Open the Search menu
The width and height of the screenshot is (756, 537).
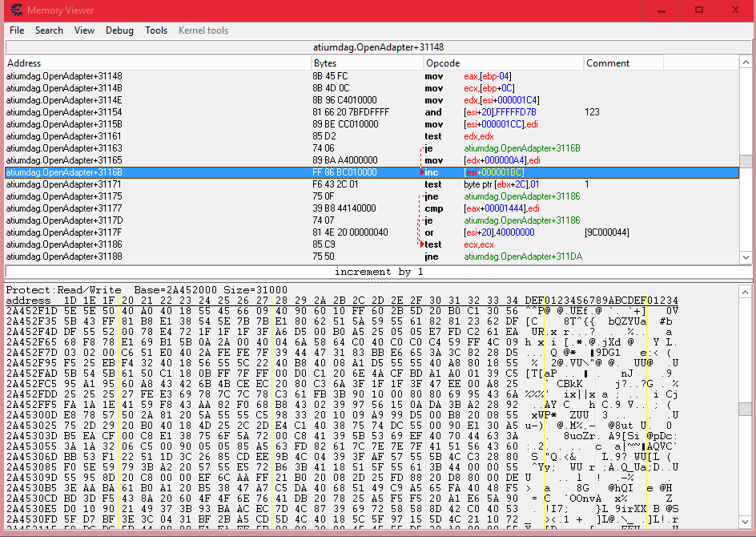click(x=49, y=30)
